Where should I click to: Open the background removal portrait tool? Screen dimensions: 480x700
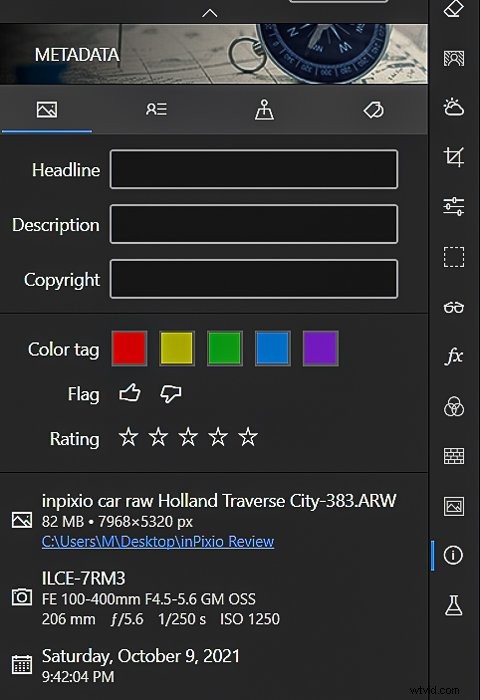(454, 58)
